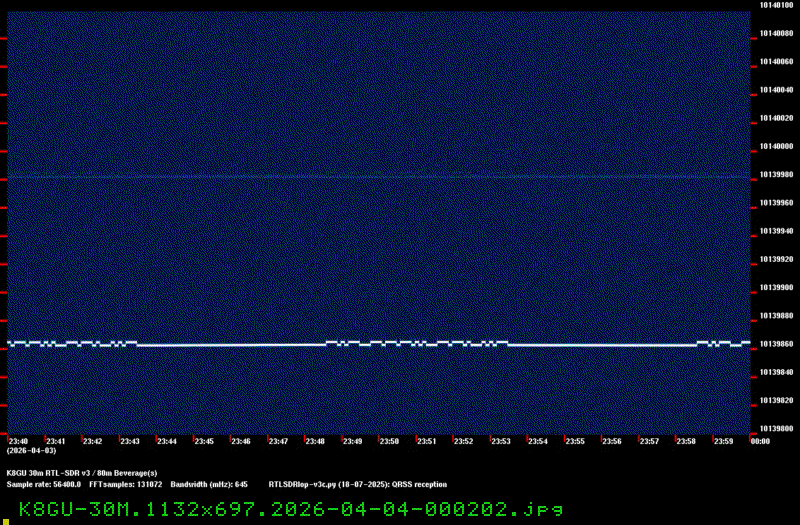Click the 10140080 frequency label
Screen dimensions: 800x525
777,33
